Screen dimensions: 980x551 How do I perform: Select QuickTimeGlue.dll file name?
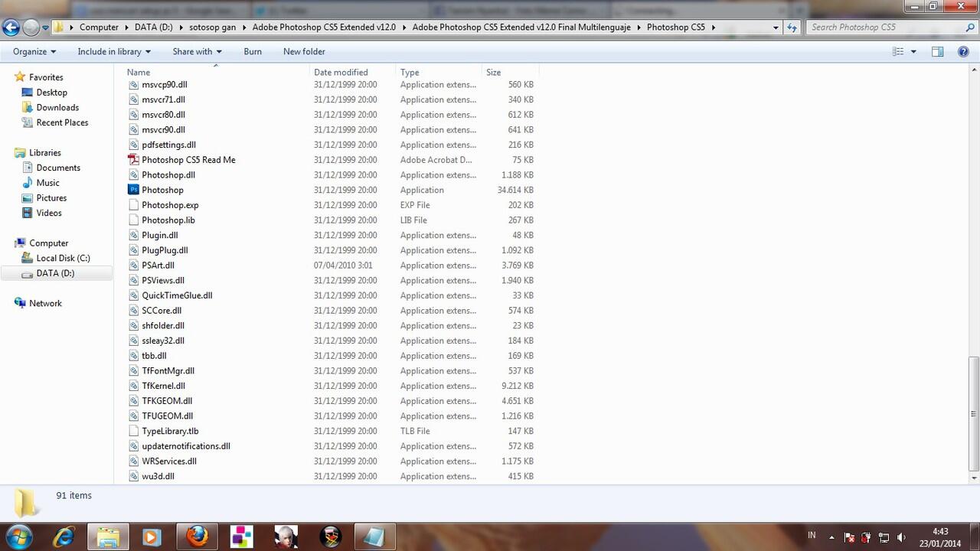(177, 295)
